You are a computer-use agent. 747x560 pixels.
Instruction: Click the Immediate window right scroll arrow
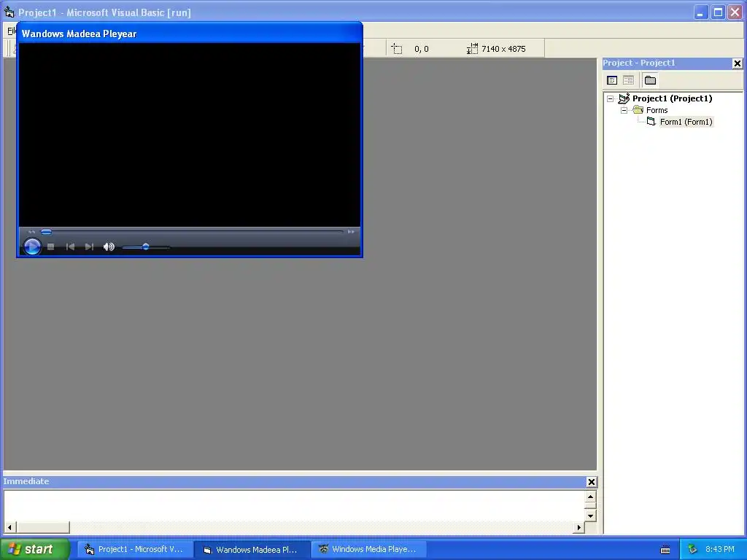click(x=578, y=527)
